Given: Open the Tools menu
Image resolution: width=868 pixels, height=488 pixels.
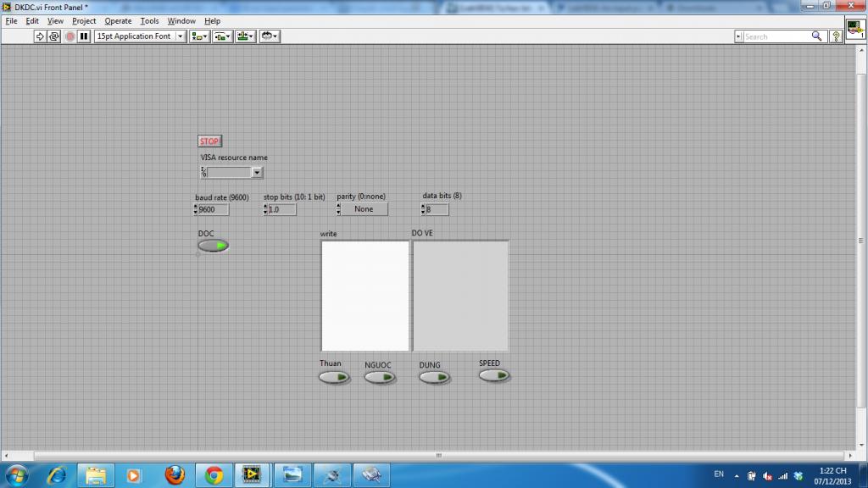Looking at the screenshot, I should (149, 21).
